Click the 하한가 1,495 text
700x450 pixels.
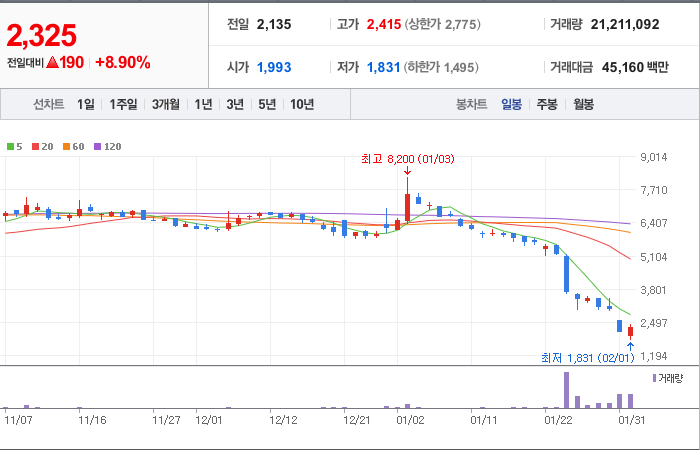click(441, 67)
